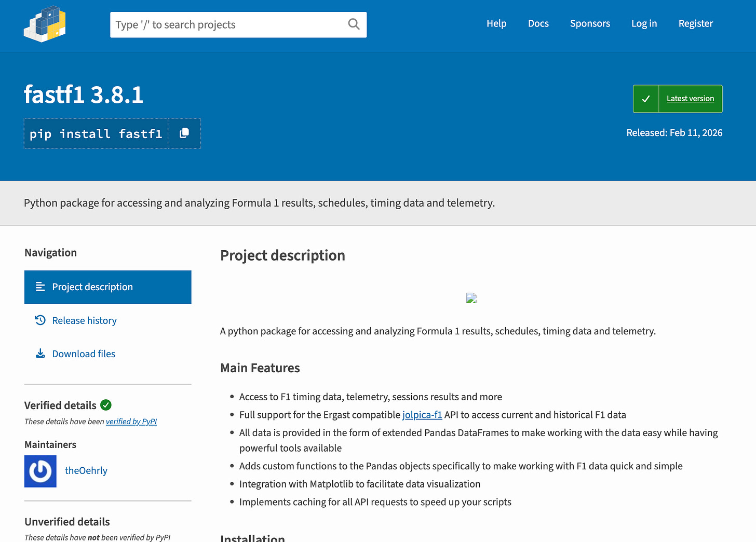Click the broken project logo image
The image size is (756, 542).
(x=471, y=298)
